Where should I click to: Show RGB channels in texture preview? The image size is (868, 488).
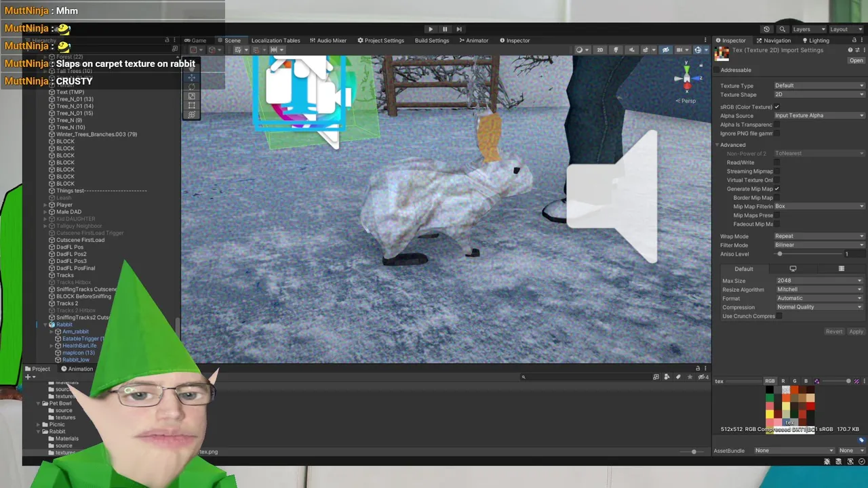tap(770, 382)
